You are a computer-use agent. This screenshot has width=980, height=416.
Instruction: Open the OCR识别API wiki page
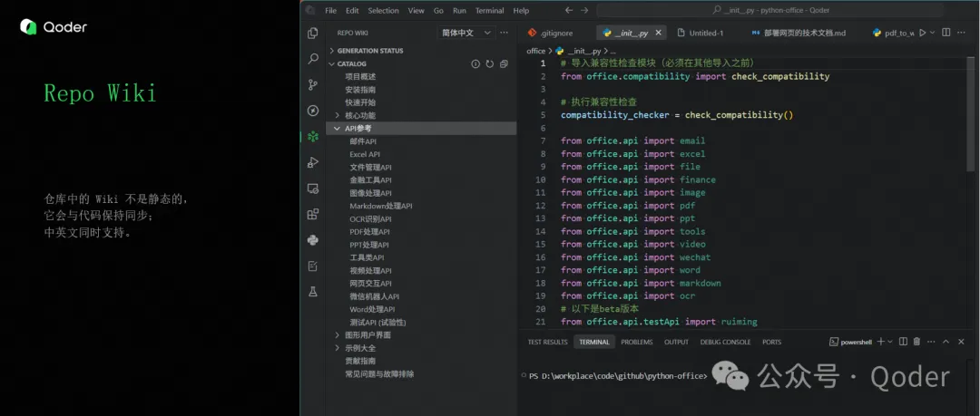pos(370,218)
